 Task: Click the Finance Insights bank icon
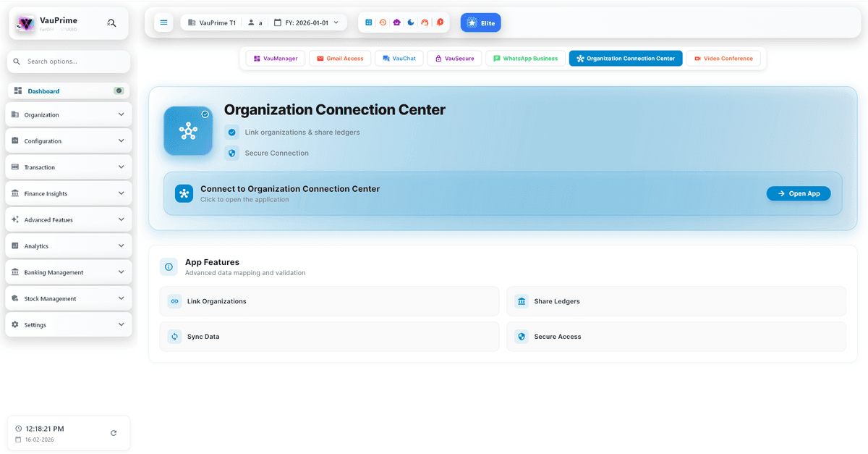point(15,193)
